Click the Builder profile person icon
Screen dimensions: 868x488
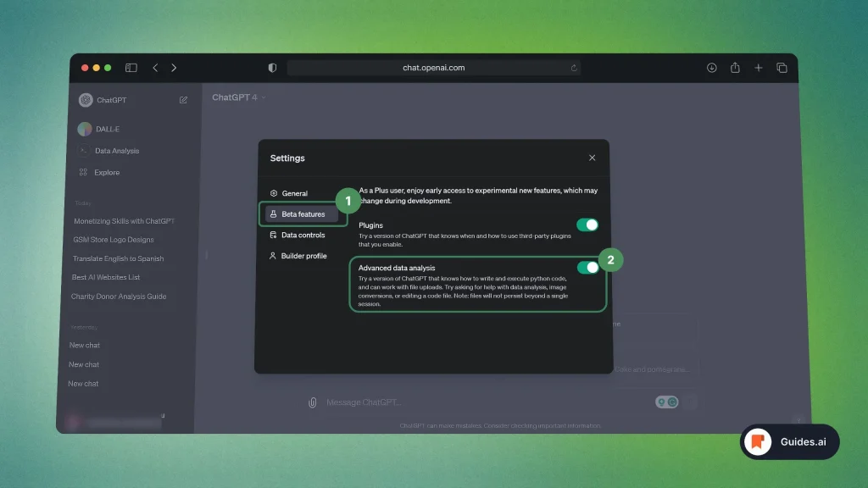(272, 256)
